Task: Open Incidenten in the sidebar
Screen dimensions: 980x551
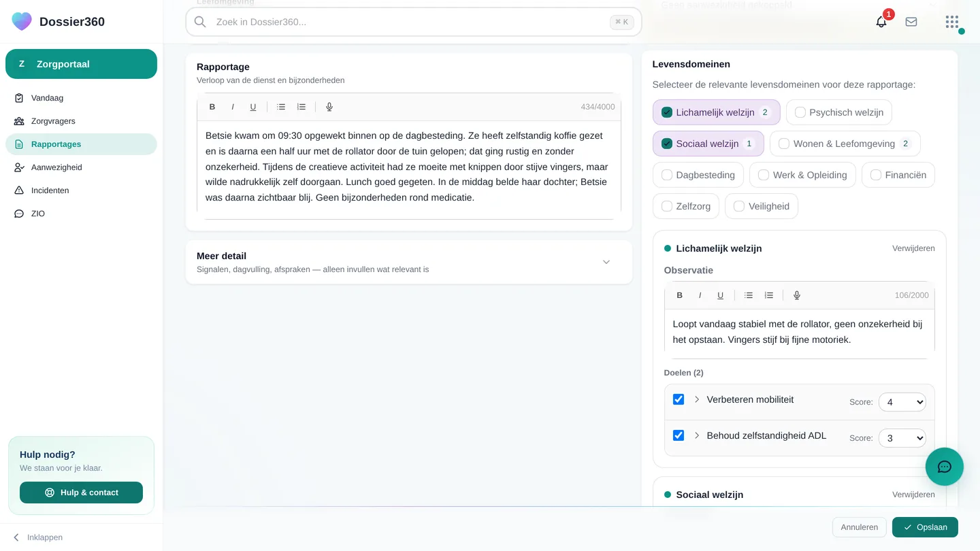Action: [81, 190]
